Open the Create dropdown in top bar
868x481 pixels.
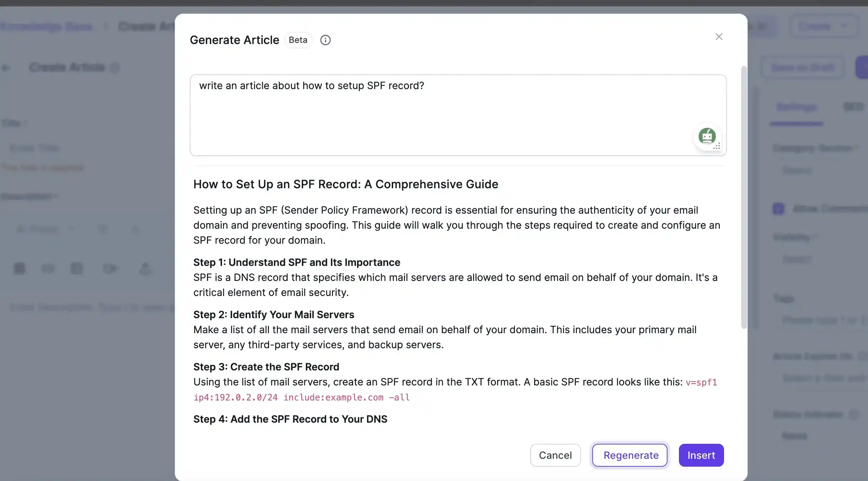point(824,26)
